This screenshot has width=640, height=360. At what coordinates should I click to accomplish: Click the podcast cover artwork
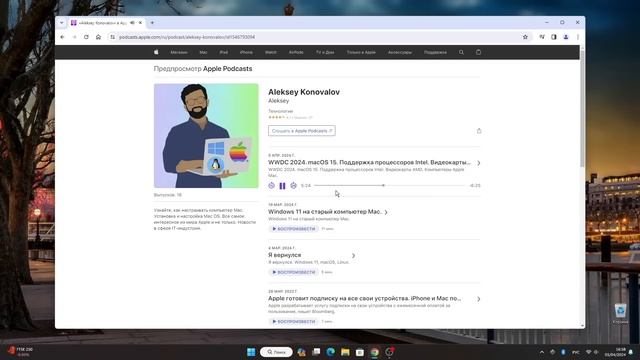pyautogui.click(x=206, y=136)
